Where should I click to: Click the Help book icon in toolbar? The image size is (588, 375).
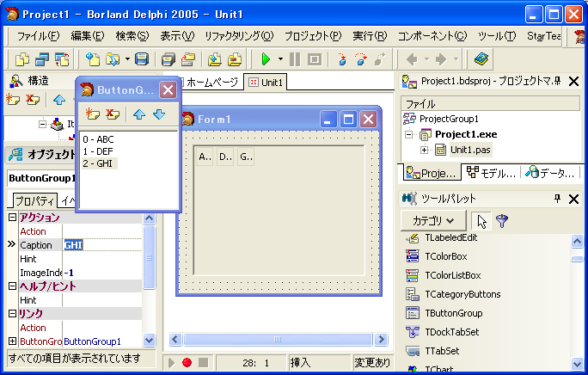click(481, 59)
